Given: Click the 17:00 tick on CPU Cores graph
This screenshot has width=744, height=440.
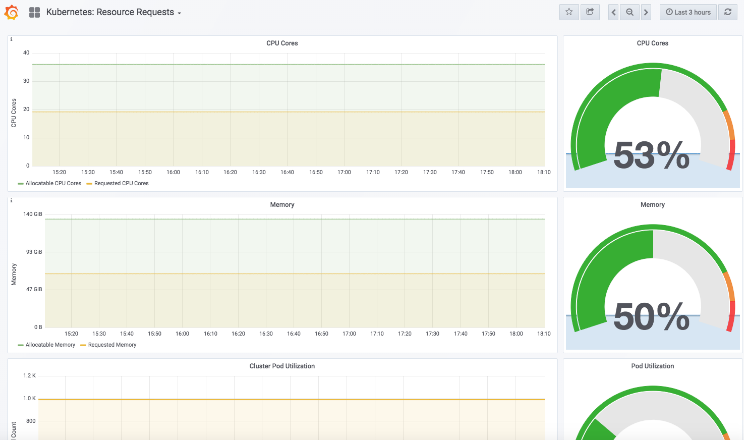Looking at the screenshot, I should [344, 172].
